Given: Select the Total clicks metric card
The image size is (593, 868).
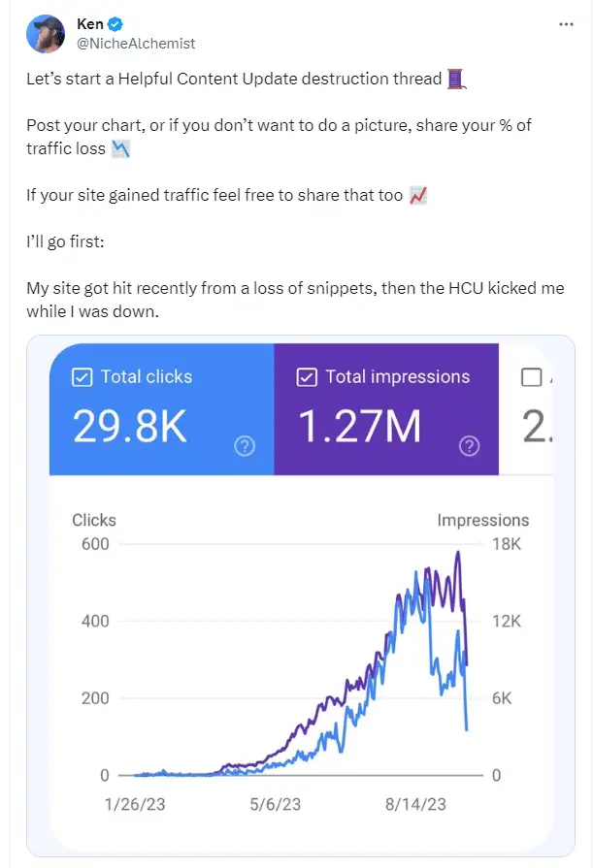Looking at the screenshot, I should 162,409.
